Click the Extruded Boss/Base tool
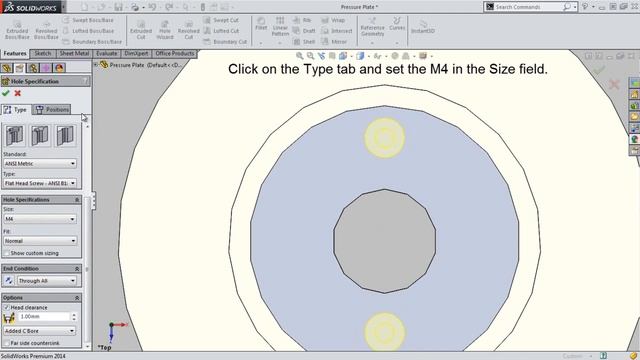The width and height of the screenshot is (640, 360). click(x=17, y=30)
